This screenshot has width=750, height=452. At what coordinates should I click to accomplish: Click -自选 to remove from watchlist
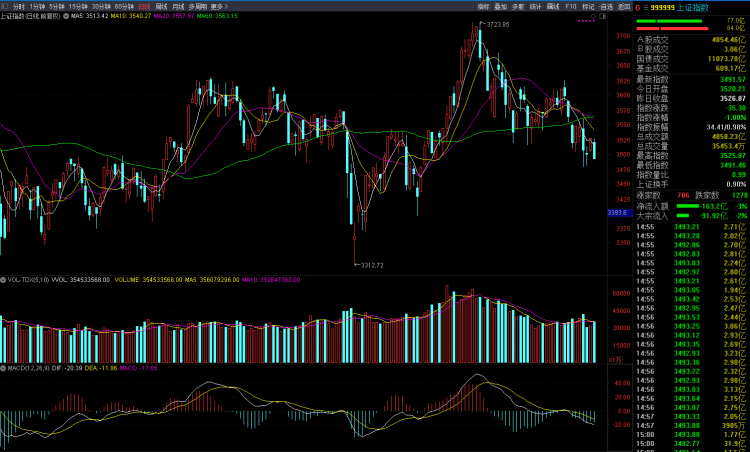(x=606, y=7)
